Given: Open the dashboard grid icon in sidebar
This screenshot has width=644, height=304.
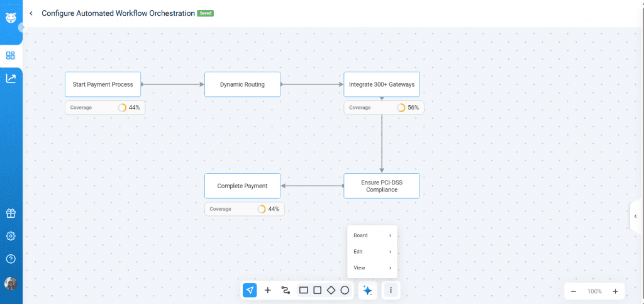Looking at the screenshot, I should click(x=11, y=55).
